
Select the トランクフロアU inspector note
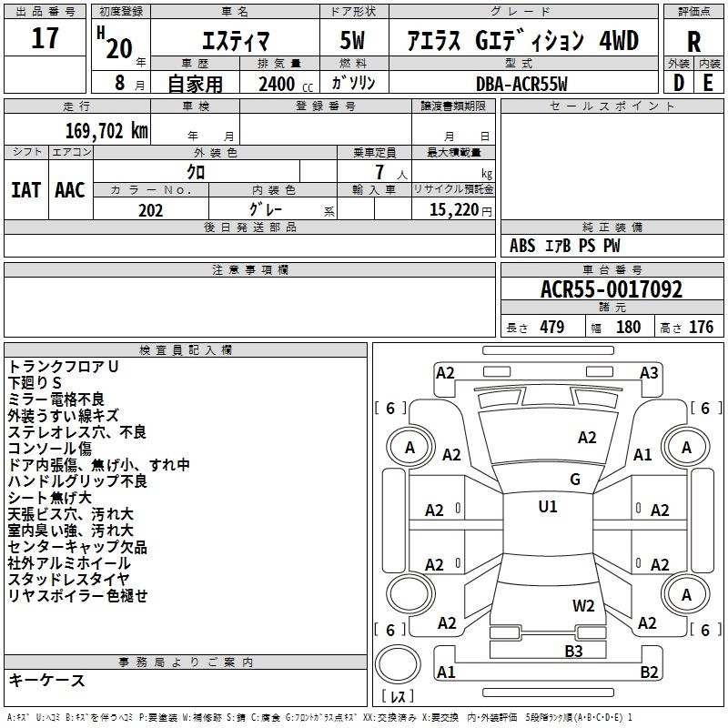pyautogui.click(x=64, y=366)
